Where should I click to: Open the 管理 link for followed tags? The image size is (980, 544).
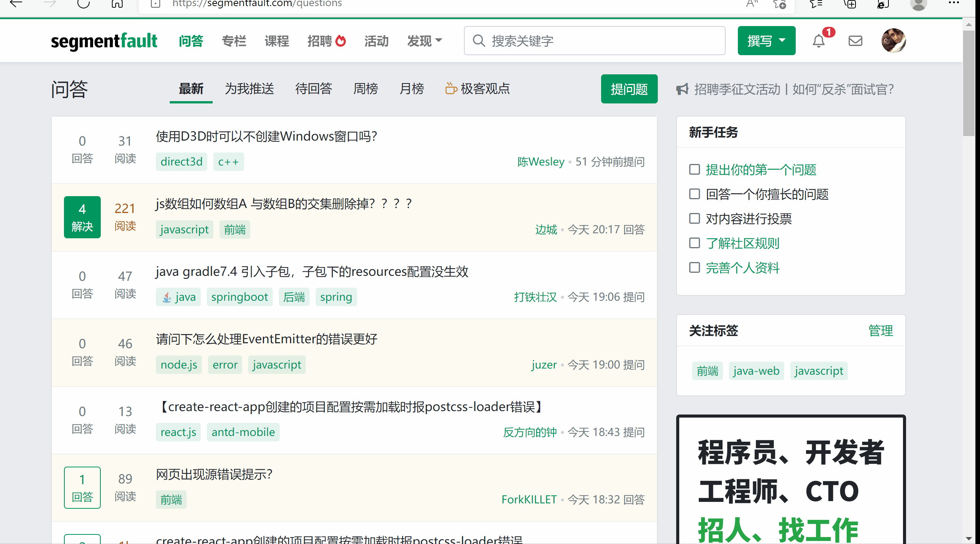coord(880,331)
